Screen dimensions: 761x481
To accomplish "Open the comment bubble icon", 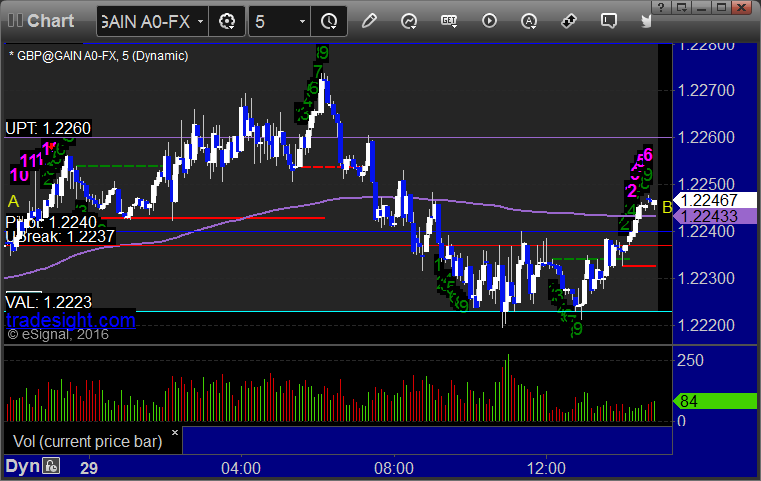I will click(609, 21).
